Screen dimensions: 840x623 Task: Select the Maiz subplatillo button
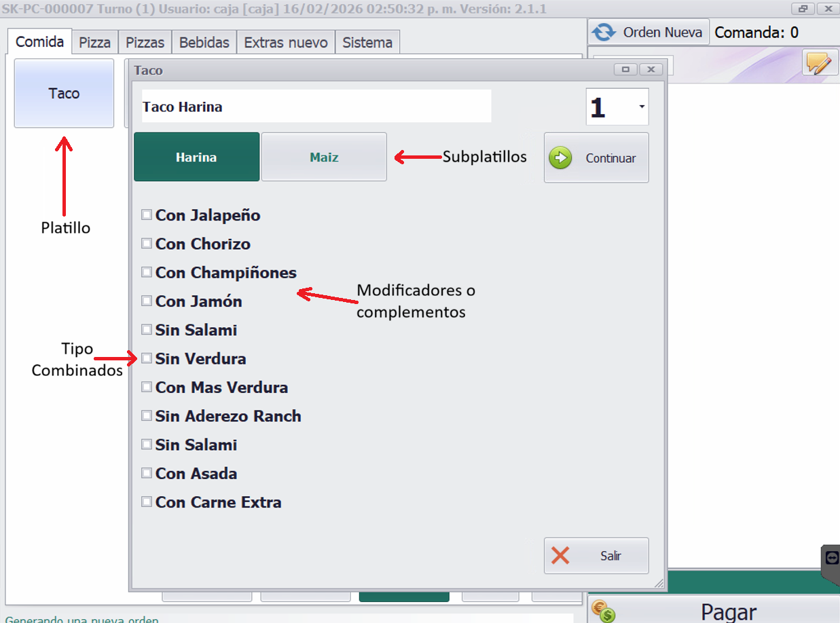pyautogui.click(x=324, y=157)
